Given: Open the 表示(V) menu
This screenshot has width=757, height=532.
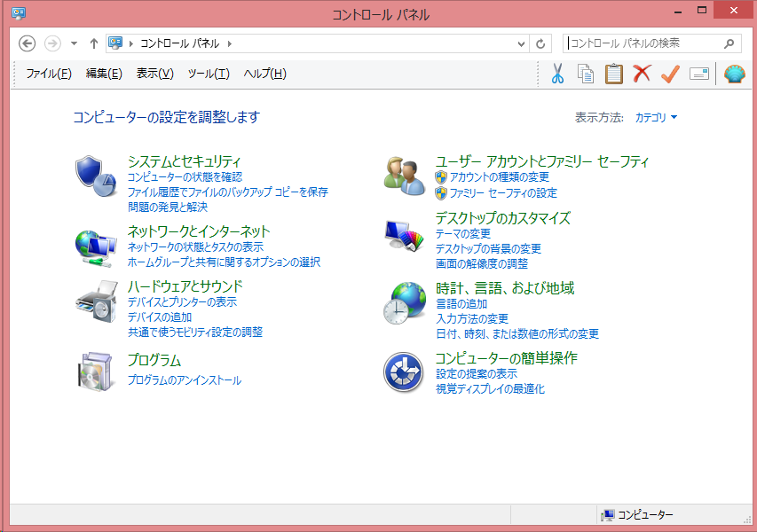Looking at the screenshot, I should (x=155, y=74).
